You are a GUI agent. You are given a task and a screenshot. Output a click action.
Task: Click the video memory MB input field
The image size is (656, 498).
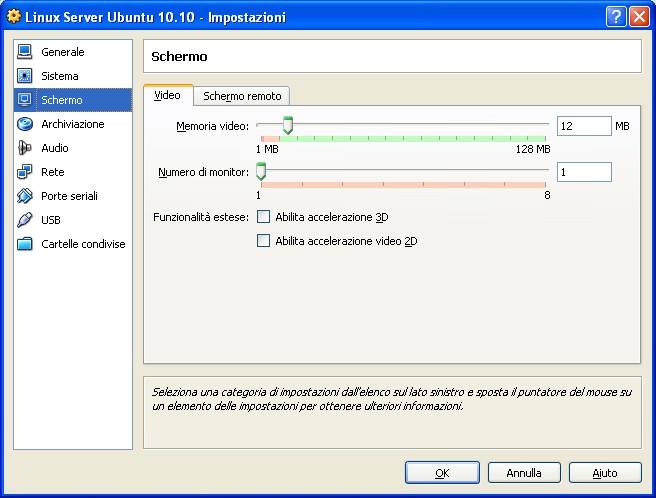[583, 126]
